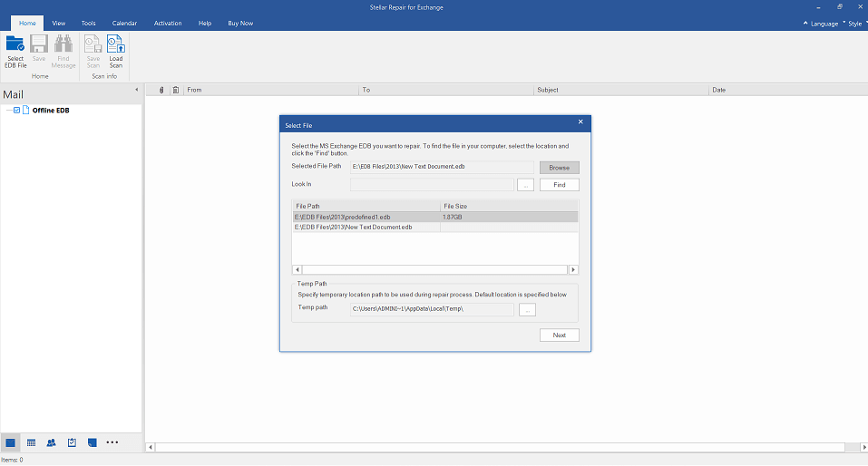The width and height of the screenshot is (868, 466).
Task: Show more navigation options ellipsis
Action: point(112,442)
